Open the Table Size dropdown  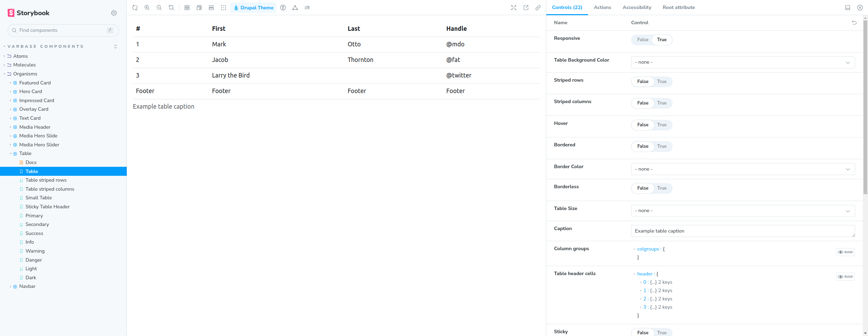point(743,211)
